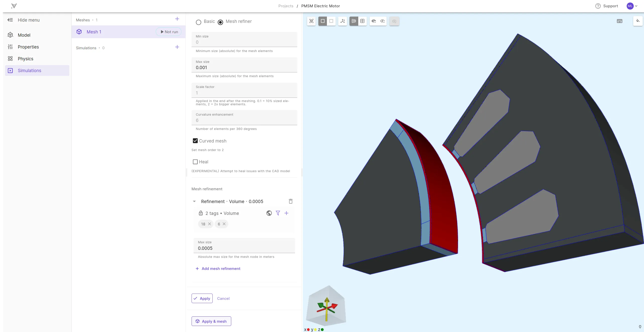Collapse the Refinement Volume 0.0005 section

[194, 201]
